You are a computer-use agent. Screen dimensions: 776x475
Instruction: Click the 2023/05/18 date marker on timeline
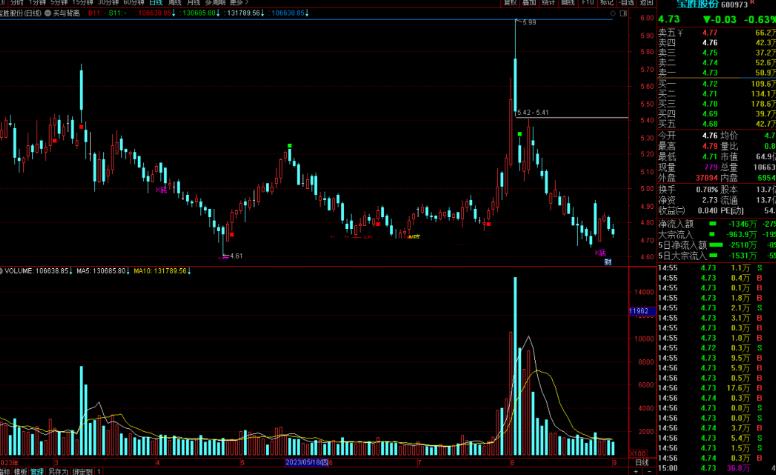pos(307,462)
